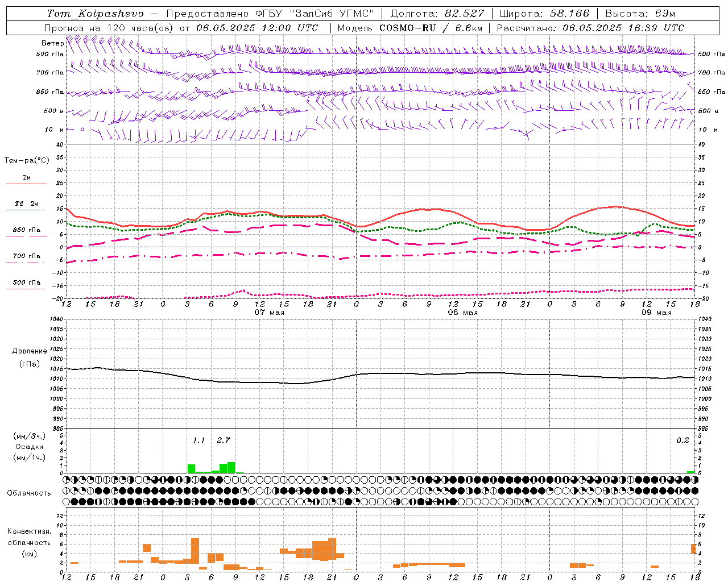The height and width of the screenshot is (582, 728).
Task: Select the 700 гПа temperature legend entry
Action: pos(27,256)
